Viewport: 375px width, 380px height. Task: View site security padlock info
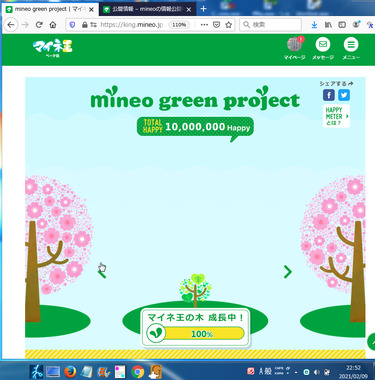[x=85, y=25]
